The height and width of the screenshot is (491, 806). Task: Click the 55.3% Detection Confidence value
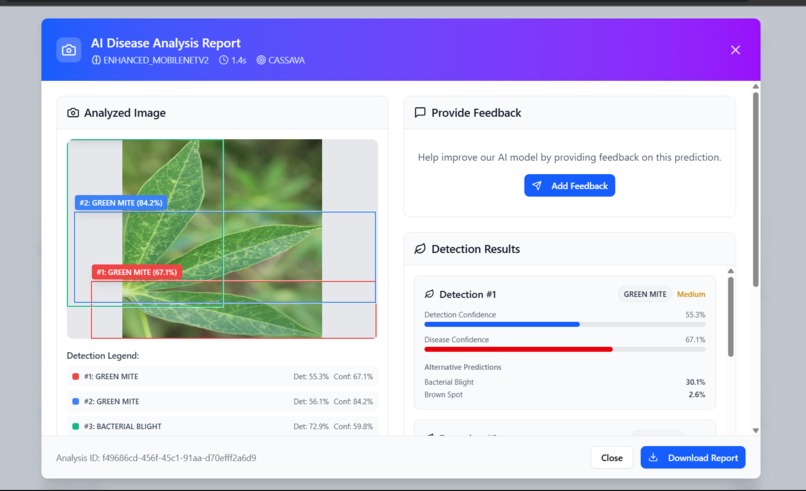pyautogui.click(x=695, y=315)
